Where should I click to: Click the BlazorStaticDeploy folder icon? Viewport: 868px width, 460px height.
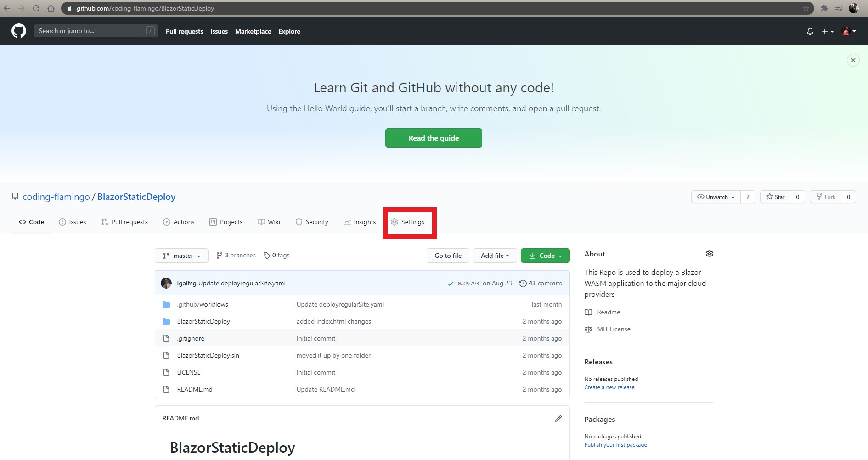[166, 322]
